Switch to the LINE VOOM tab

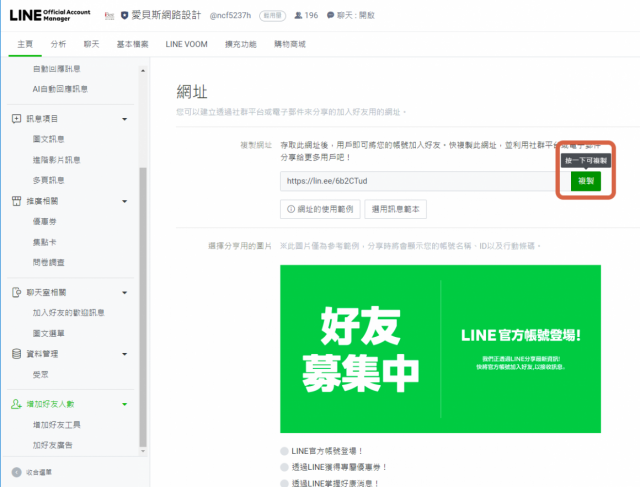[x=189, y=45]
